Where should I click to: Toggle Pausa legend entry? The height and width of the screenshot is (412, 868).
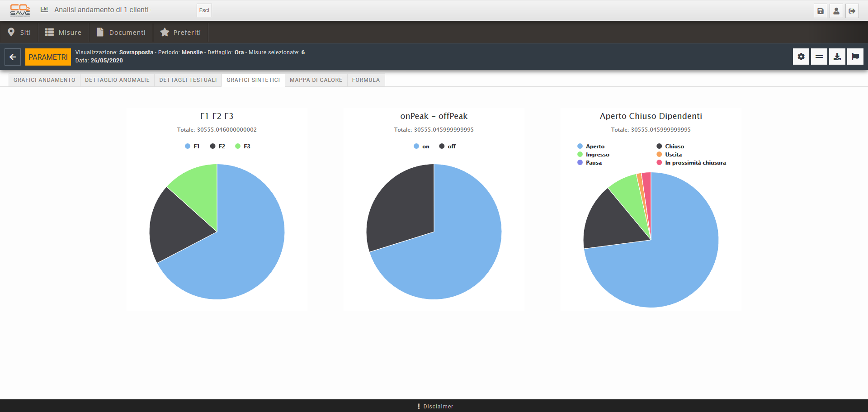(x=590, y=162)
